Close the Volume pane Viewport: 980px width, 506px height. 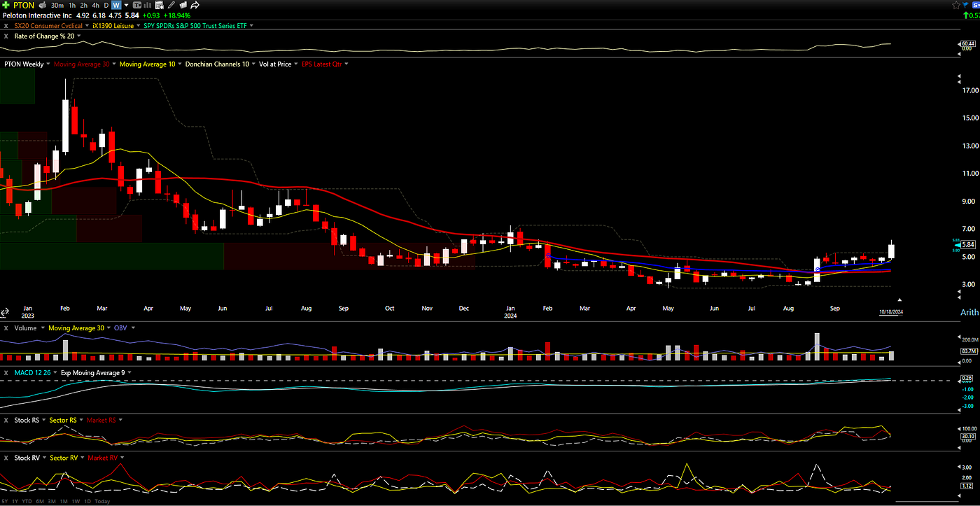[x=6, y=328]
